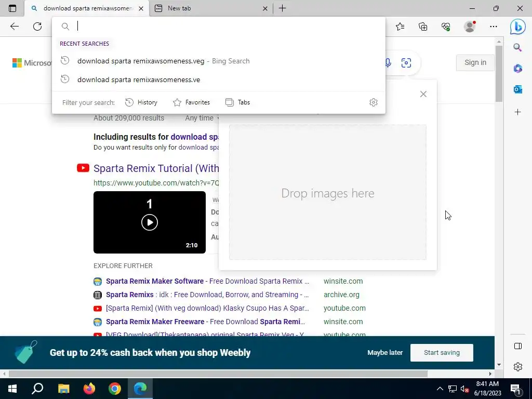Click the download spa corrected query link

(195, 137)
